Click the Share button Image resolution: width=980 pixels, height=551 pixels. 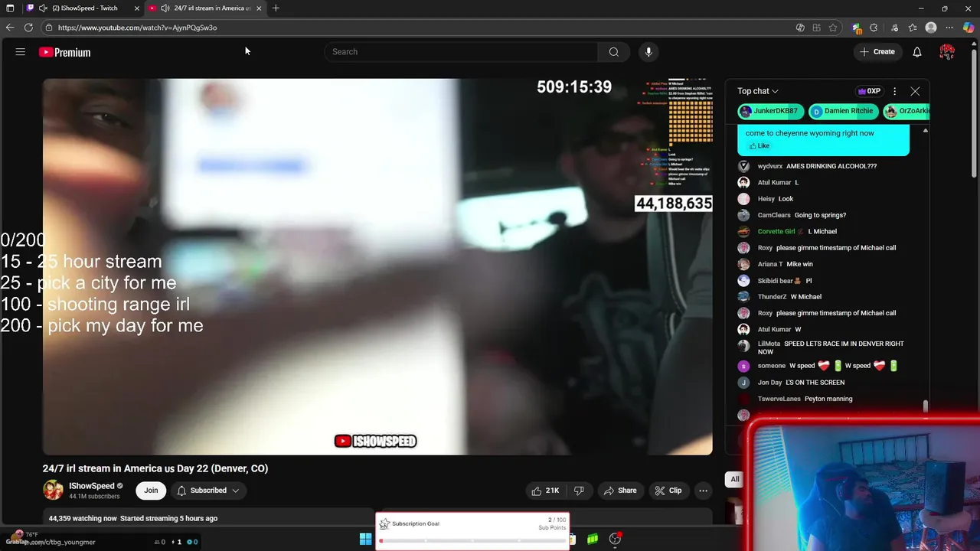click(x=620, y=491)
